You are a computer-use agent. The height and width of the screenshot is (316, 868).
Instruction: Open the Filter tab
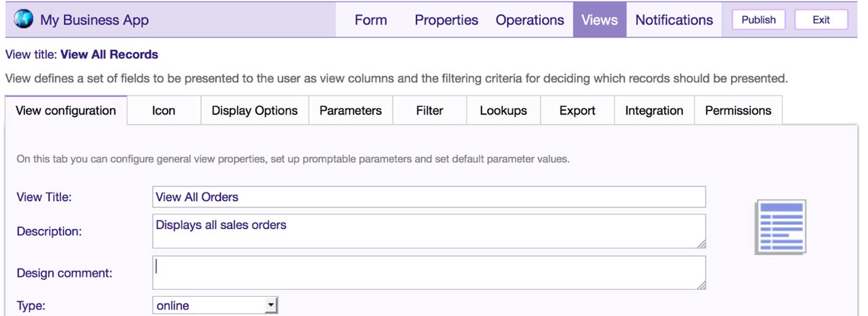tap(429, 111)
